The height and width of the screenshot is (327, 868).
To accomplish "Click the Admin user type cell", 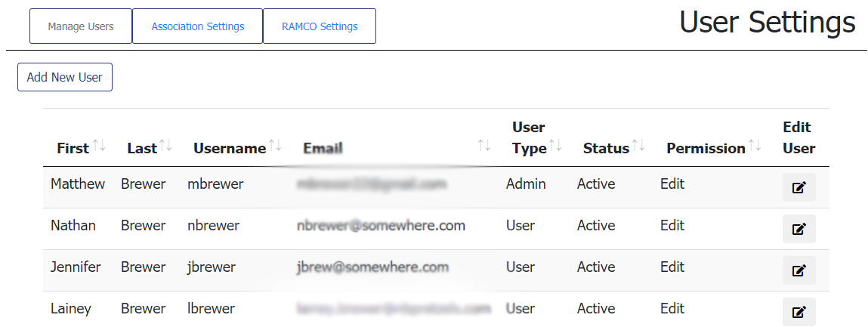I will click(x=526, y=184).
